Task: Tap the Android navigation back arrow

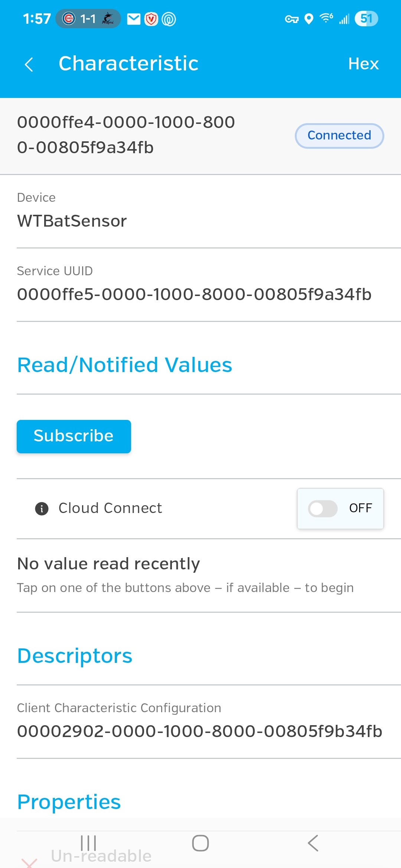Action: pyautogui.click(x=313, y=843)
